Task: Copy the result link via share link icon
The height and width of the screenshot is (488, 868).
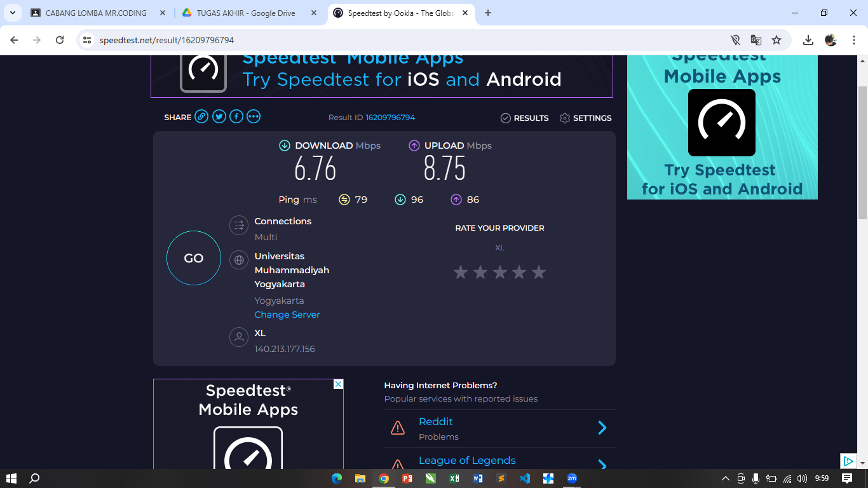Action: tap(201, 116)
